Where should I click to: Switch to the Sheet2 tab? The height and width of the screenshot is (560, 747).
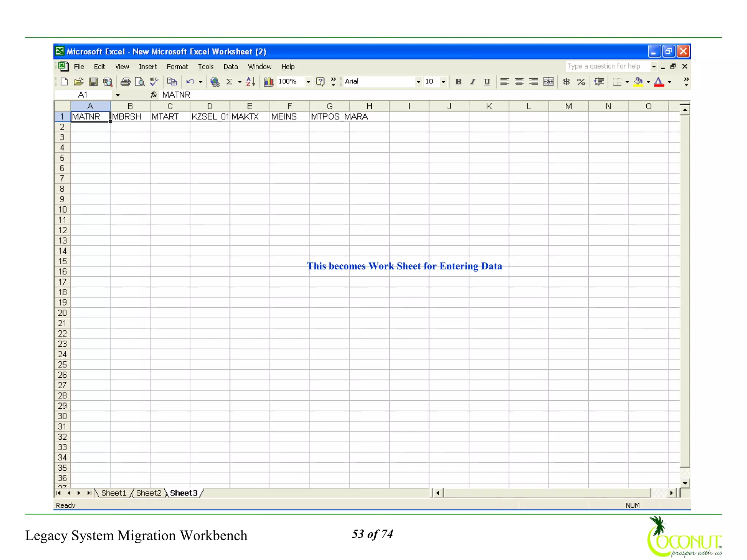[x=148, y=493]
